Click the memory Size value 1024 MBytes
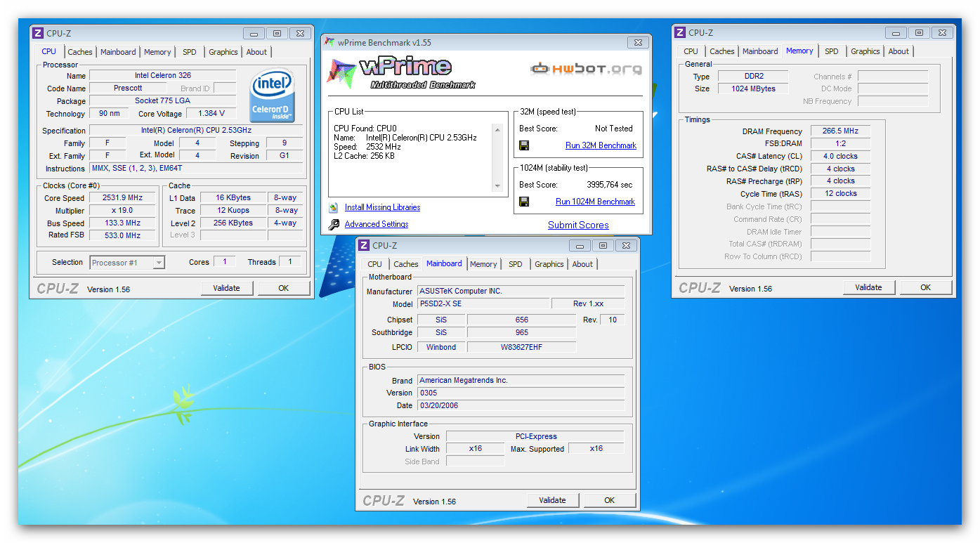This screenshot has height=543, width=980. 753,89
